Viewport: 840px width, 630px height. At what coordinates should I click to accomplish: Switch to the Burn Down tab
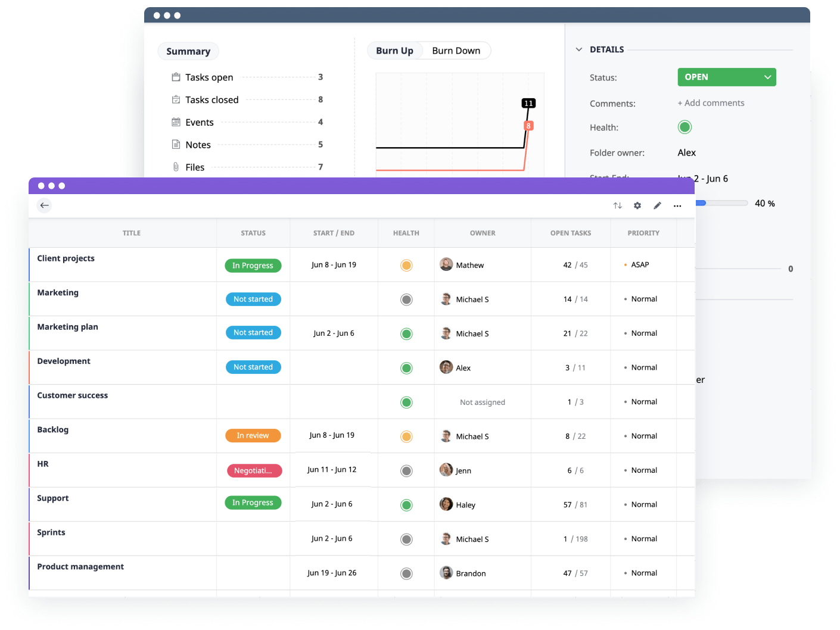(456, 50)
